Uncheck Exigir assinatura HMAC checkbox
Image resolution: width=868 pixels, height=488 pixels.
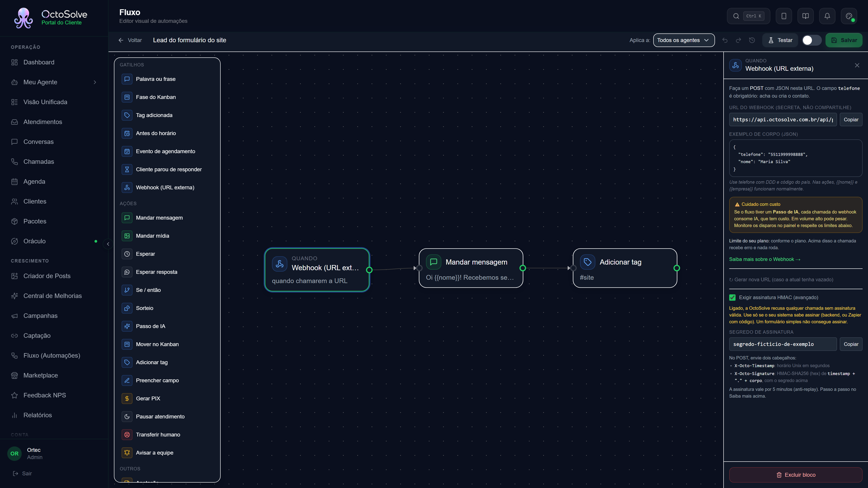pos(732,297)
